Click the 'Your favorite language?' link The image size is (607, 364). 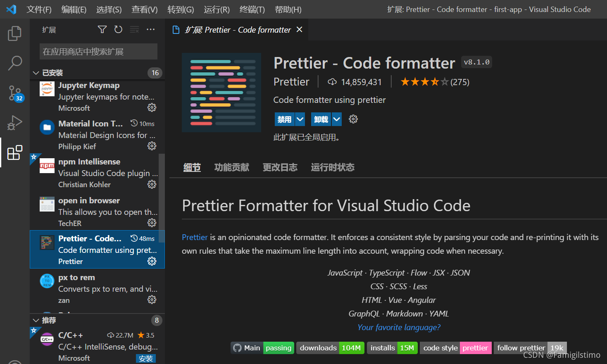pos(398,327)
